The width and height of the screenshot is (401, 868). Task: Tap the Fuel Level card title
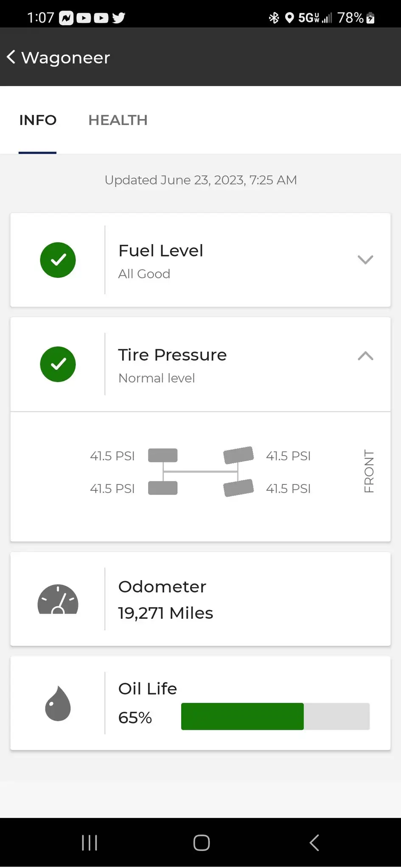(161, 250)
